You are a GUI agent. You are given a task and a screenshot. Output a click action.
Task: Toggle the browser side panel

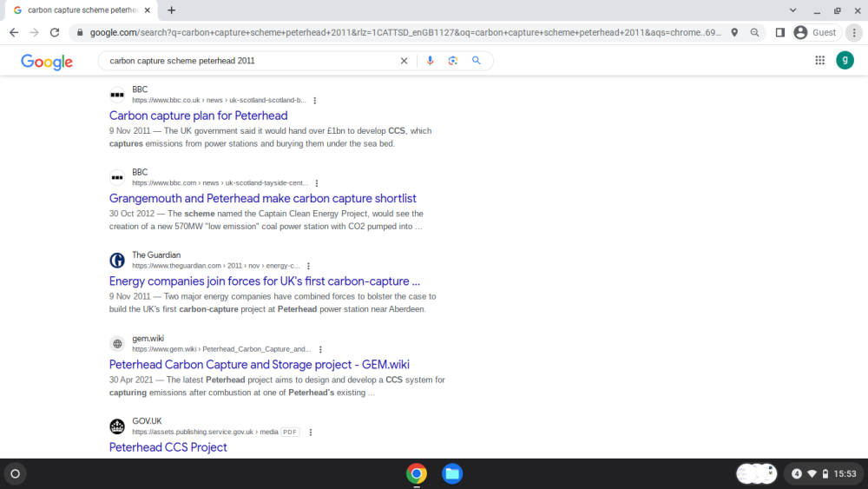pyautogui.click(x=780, y=33)
